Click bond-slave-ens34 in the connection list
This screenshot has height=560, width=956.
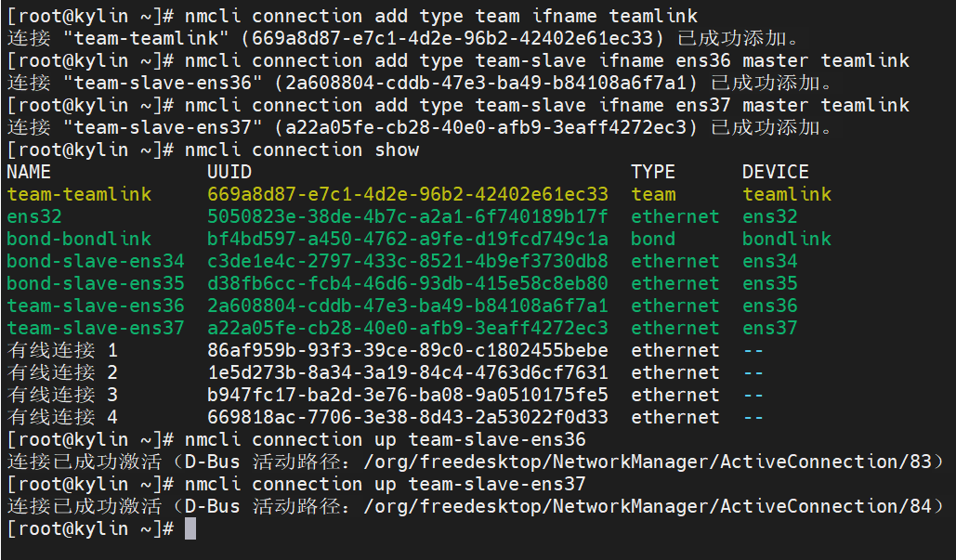[x=96, y=261]
